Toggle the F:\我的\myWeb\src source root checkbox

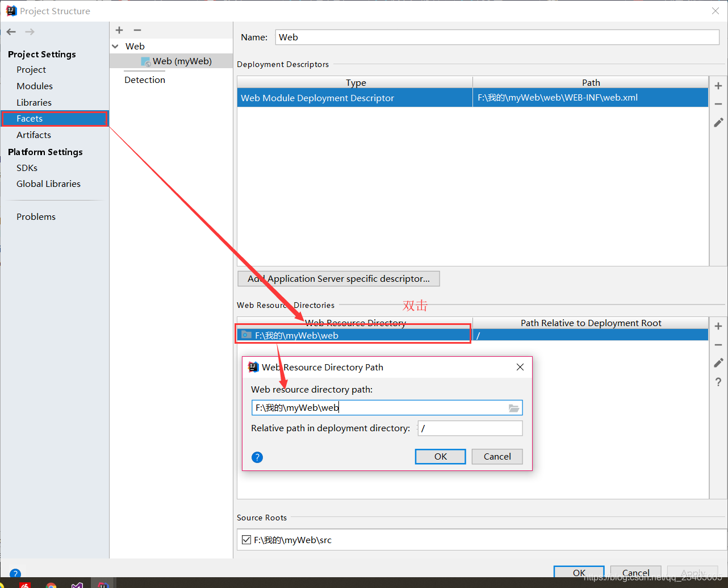pyautogui.click(x=246, y=540)
